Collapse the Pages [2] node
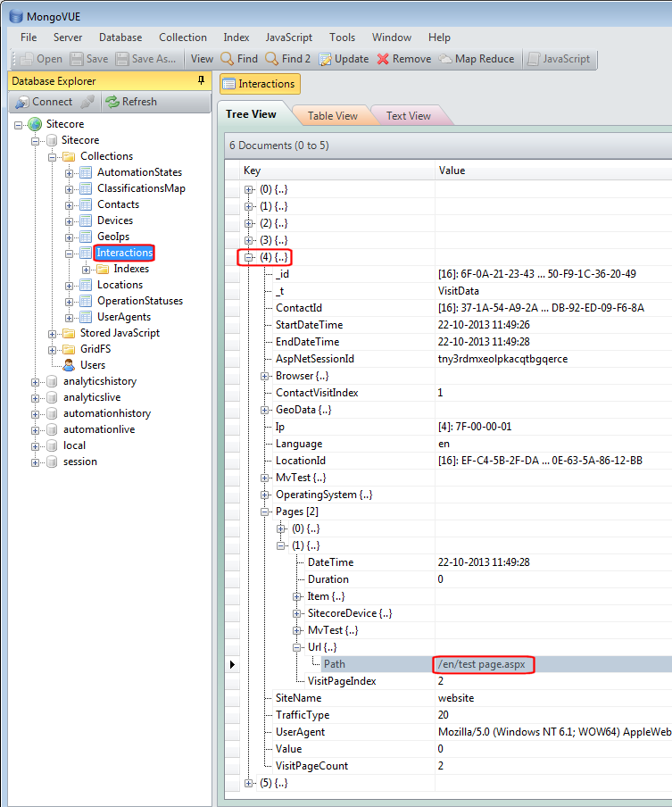This screenshot has height=807, width=672. point(264,512)
